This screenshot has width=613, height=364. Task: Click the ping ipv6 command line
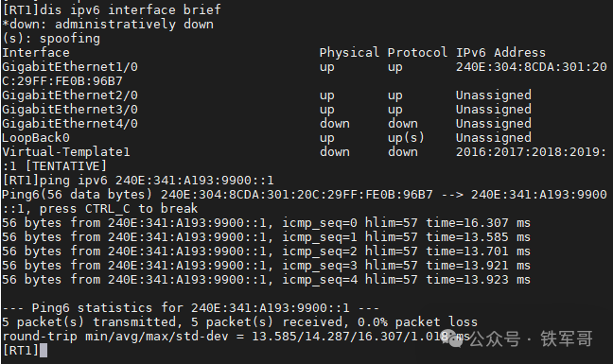[138, 181]
